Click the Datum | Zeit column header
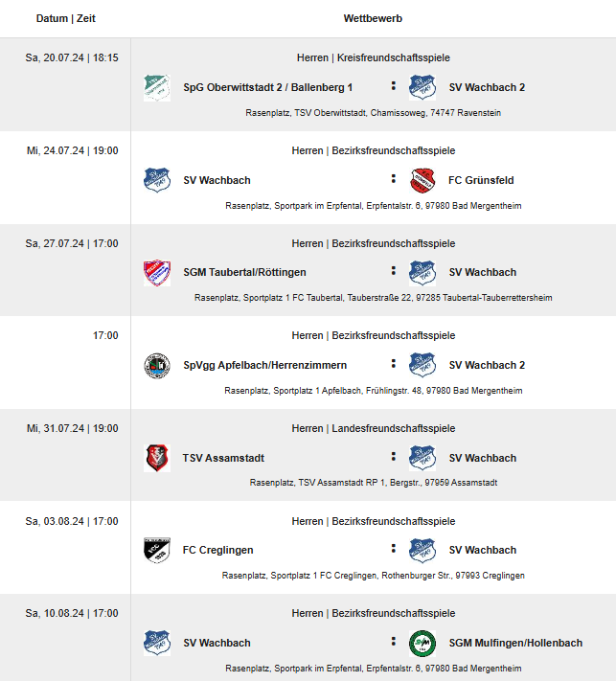 pos(65,18)
